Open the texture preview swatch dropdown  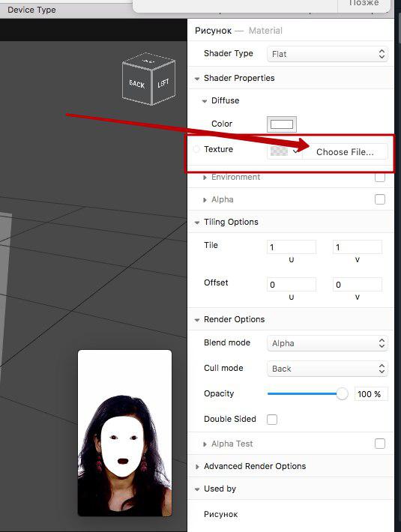[284, 151]
